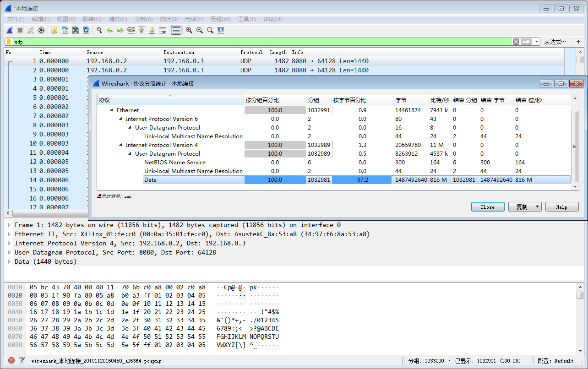Image resolution: width=588 pixels, height=369 pixels.
Task: Sort by the 按分组百分比 column header
Action: (275, 100)
